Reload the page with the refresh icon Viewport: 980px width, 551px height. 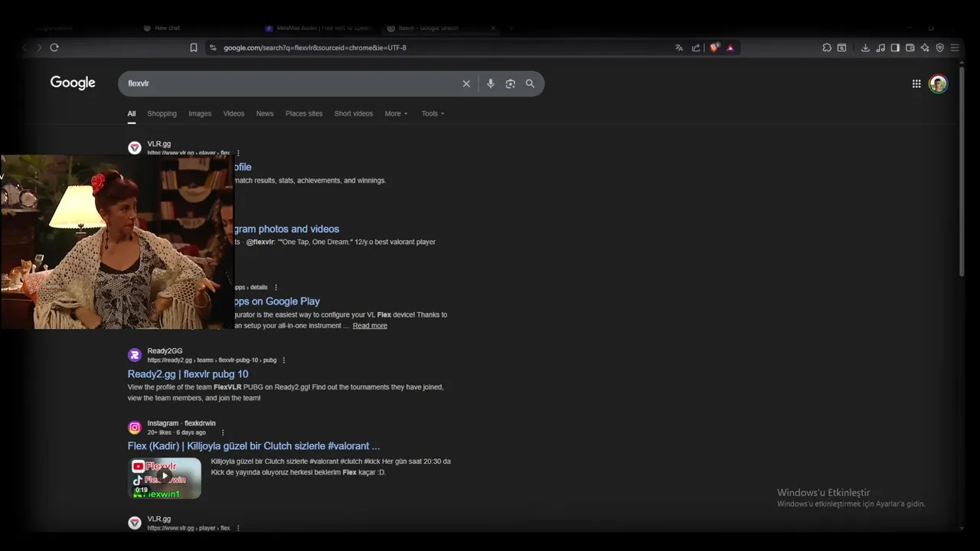(x=54, y=47)
